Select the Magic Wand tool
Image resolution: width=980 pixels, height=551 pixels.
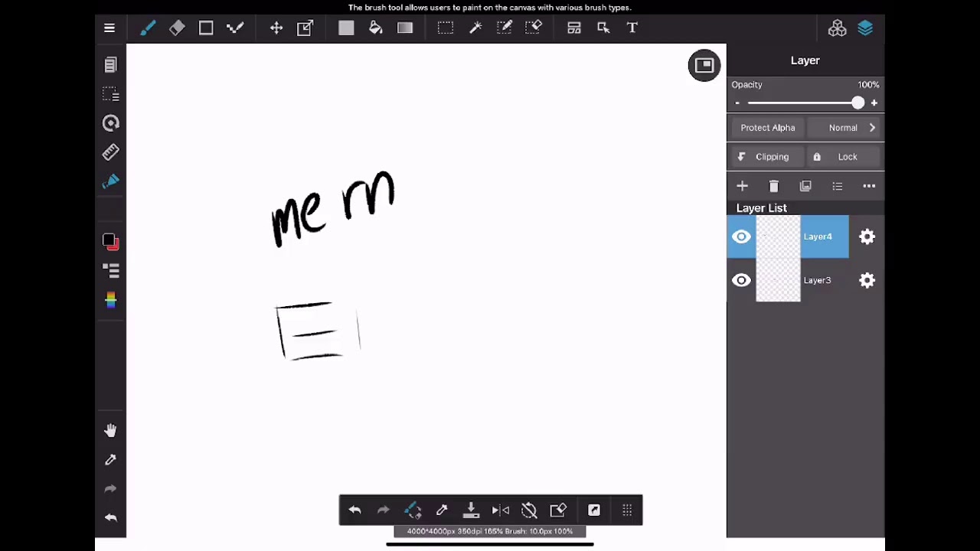475,28
